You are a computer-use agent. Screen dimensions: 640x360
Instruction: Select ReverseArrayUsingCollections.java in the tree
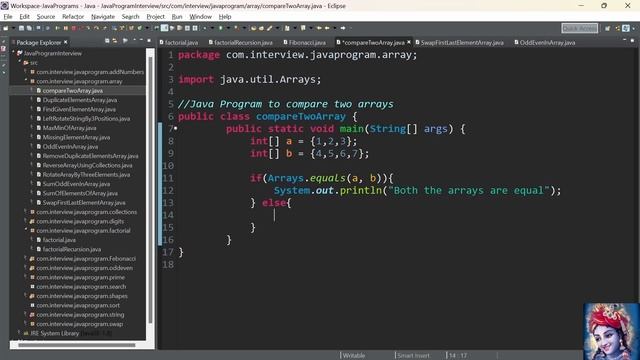[87, 165]
